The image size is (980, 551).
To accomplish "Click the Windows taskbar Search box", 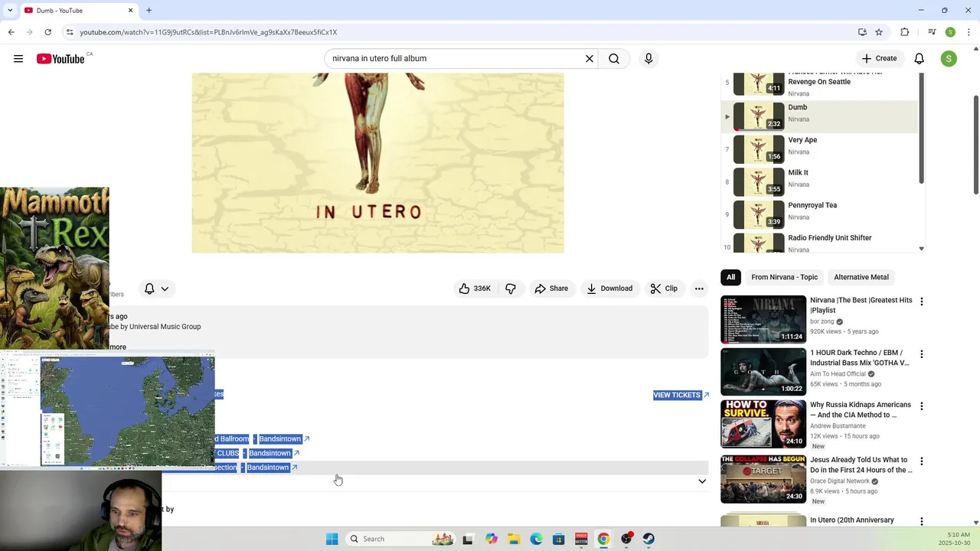I will point(400,539).
